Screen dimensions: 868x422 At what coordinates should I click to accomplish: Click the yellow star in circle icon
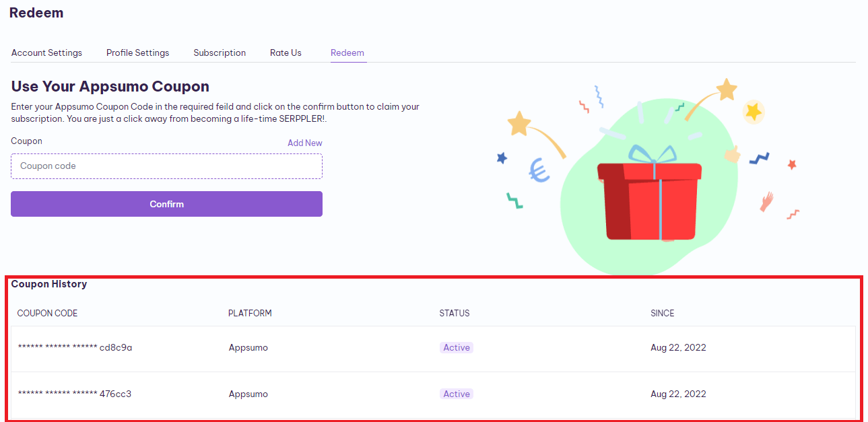[x=753, y=111]
